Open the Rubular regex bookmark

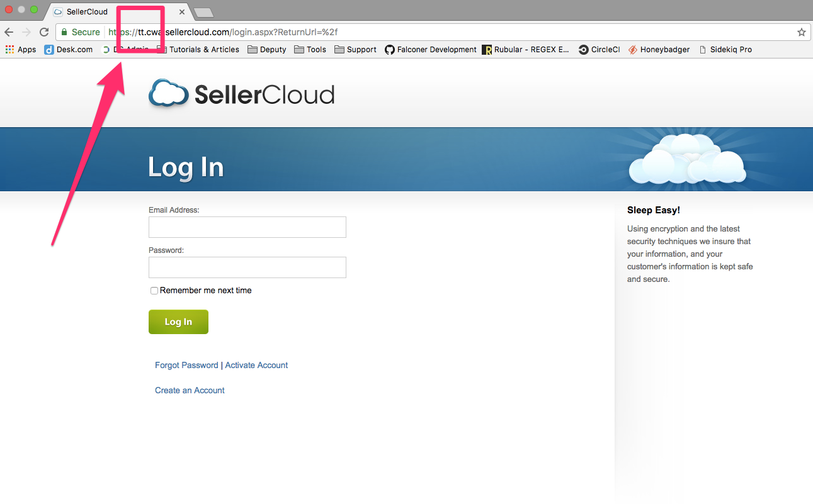(x=526, y=50)
